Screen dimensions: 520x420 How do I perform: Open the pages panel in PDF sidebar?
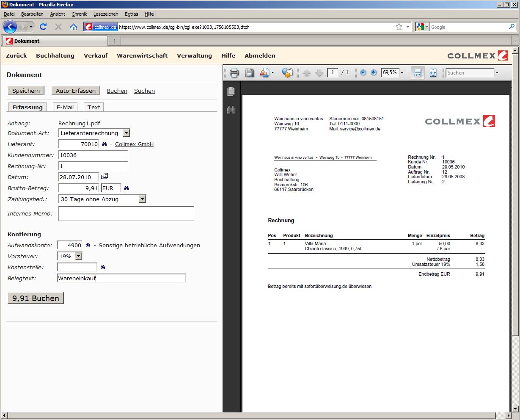231,91
